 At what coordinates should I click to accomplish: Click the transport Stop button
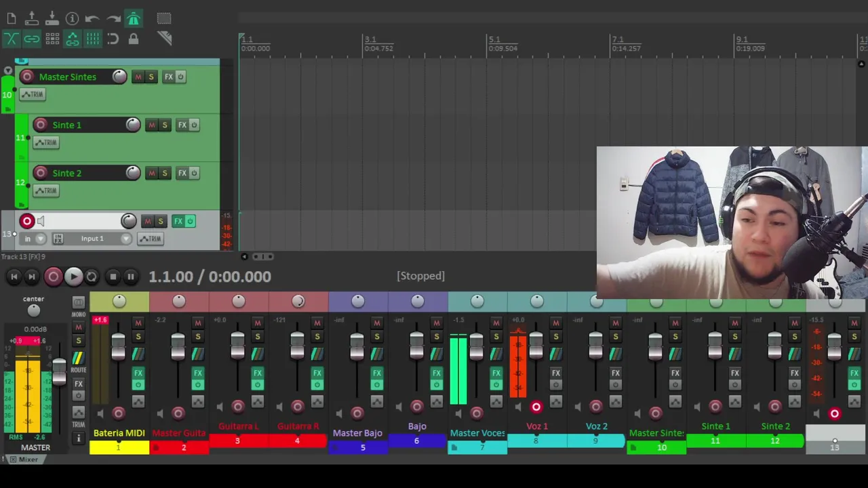coord(113,277)
